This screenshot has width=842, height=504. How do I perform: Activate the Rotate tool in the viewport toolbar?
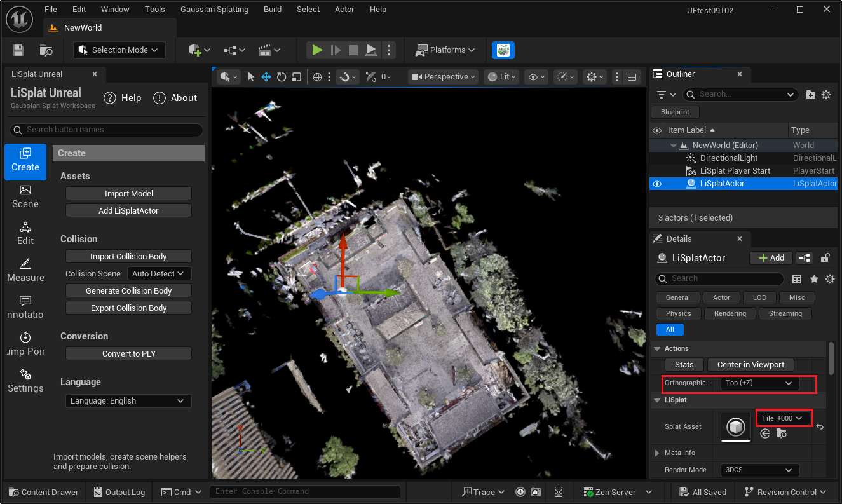point(282,77)
